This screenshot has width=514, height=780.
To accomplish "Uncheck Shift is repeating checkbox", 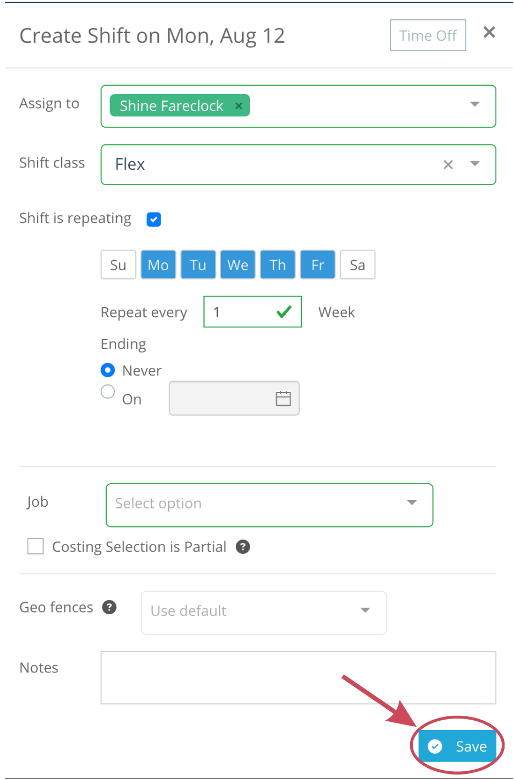I will (x=154, y=219).
